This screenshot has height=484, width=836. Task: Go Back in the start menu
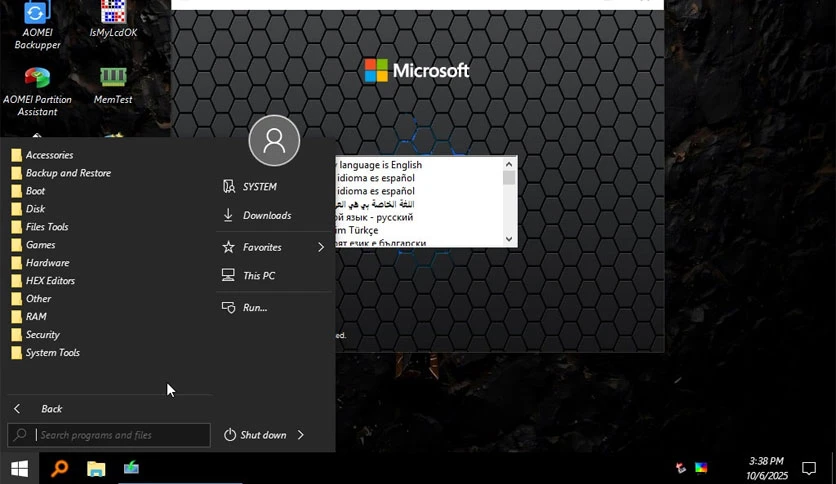click(x=37, y=409)
